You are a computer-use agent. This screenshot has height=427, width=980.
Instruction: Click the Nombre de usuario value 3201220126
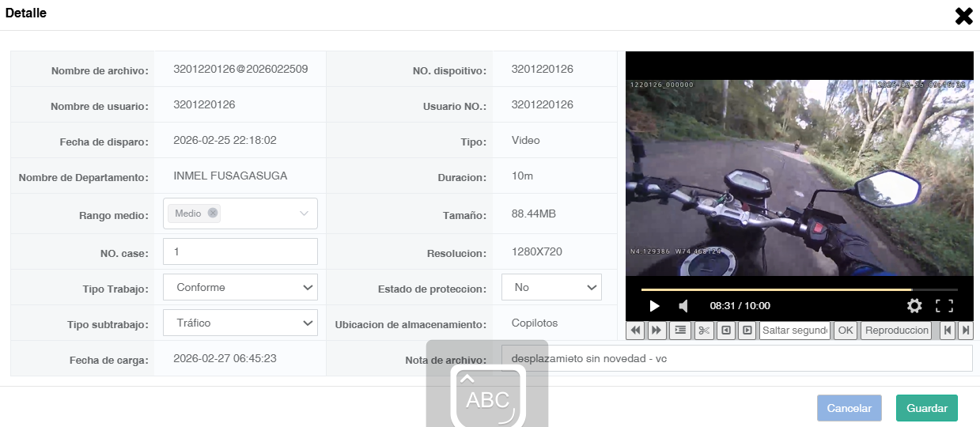(x=204, y=104)
